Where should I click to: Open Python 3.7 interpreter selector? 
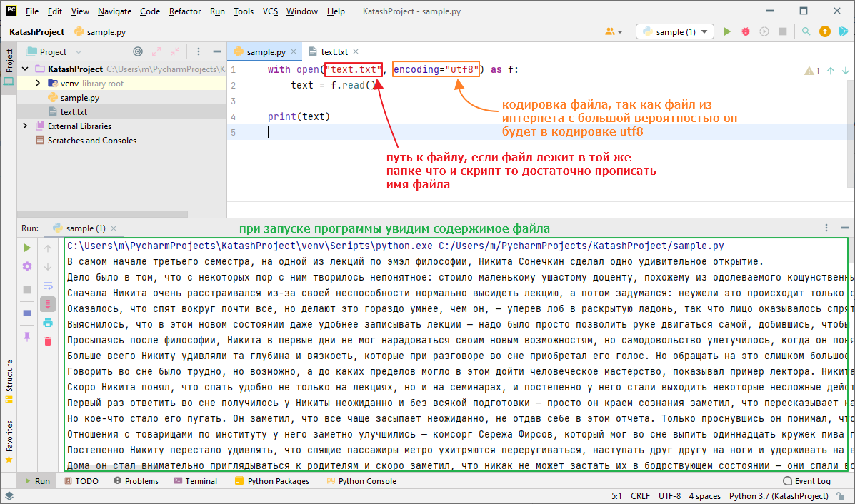pyautogui.click(x=779, y=496)
